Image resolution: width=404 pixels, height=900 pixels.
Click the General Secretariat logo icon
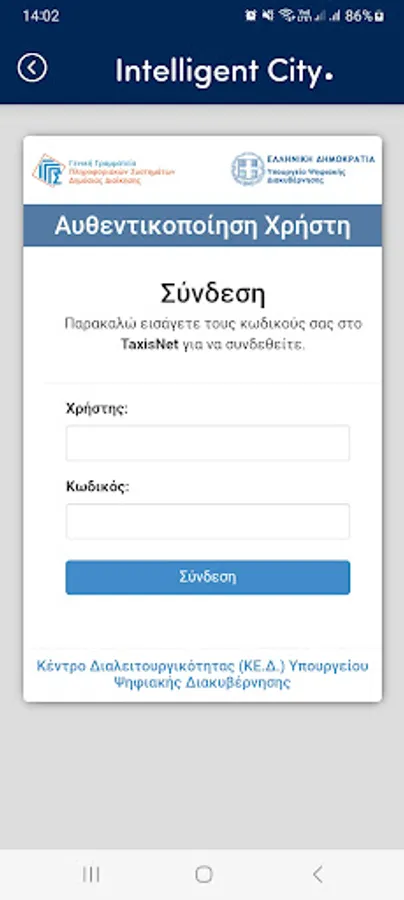tap(48, 170)
